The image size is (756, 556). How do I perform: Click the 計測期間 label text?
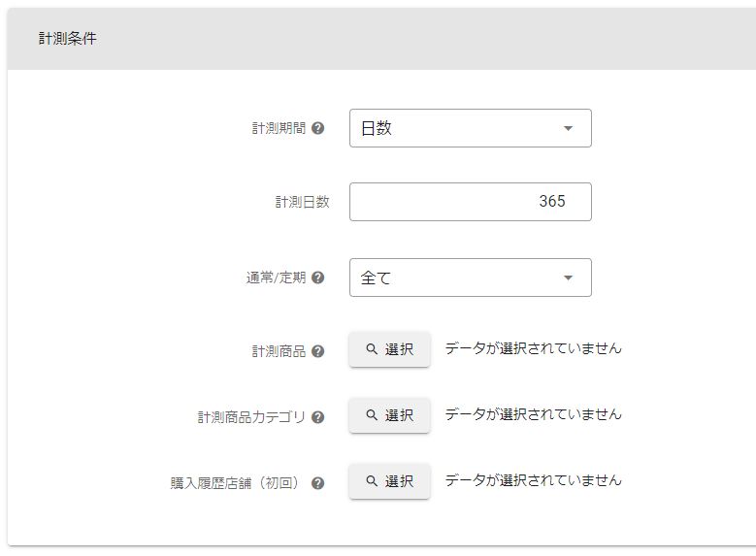(279, 128)
